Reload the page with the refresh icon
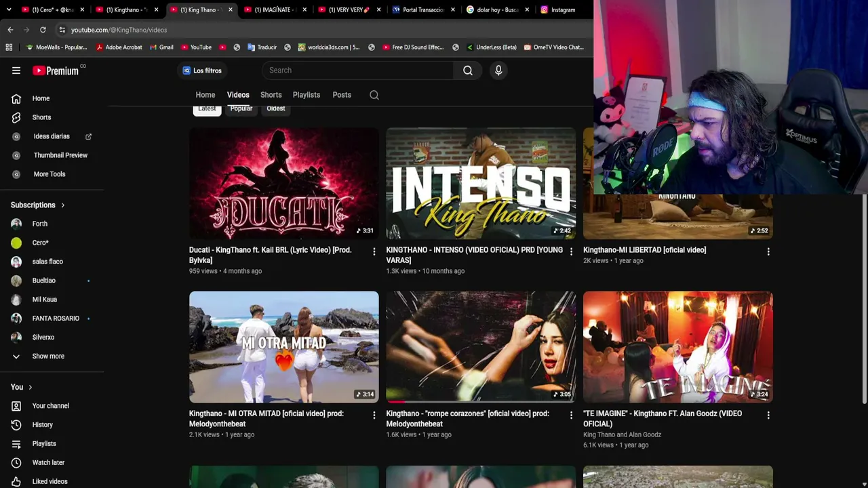The width and height of the screenshot is (868, 488). click(x=43, y=30)
